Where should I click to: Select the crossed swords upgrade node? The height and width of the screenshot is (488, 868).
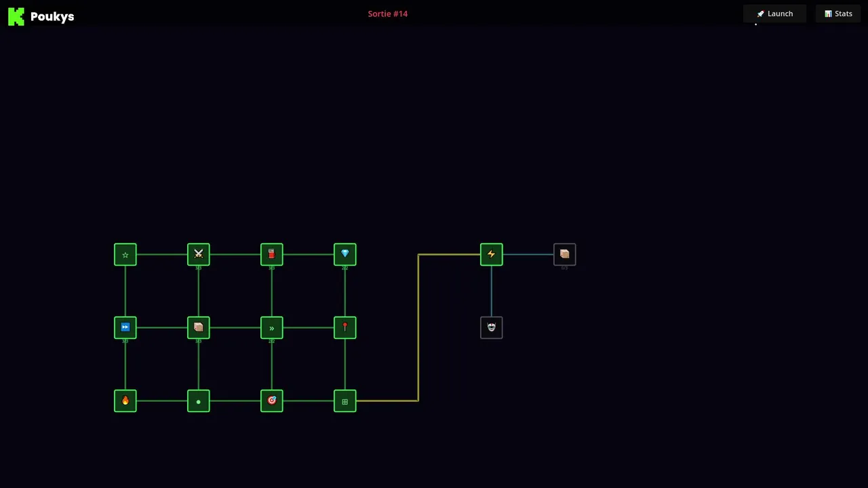[199, 254]
